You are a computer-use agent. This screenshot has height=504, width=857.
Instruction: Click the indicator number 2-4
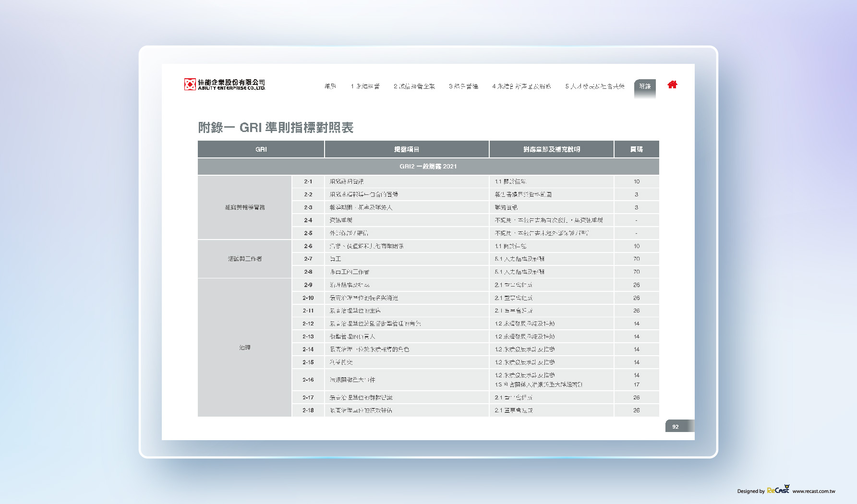[308, 220]
